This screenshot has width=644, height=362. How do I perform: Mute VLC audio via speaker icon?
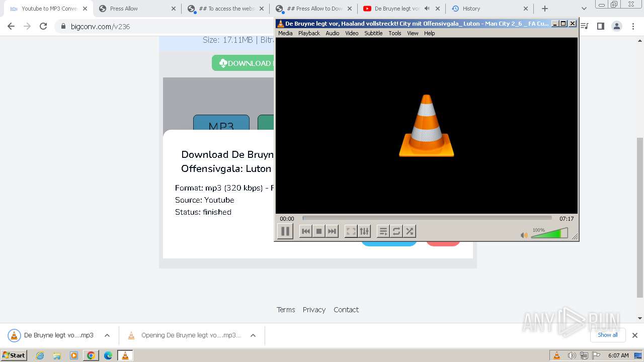[x=524, y=235]
